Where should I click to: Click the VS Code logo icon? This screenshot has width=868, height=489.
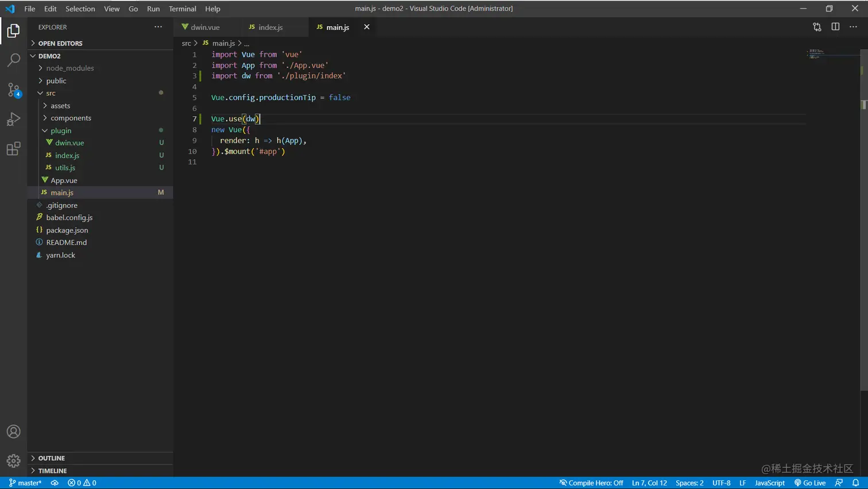pos(10,9)
